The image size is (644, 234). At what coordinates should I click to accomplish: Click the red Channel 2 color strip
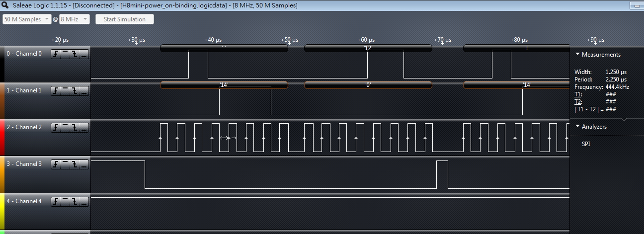point(2,138)
